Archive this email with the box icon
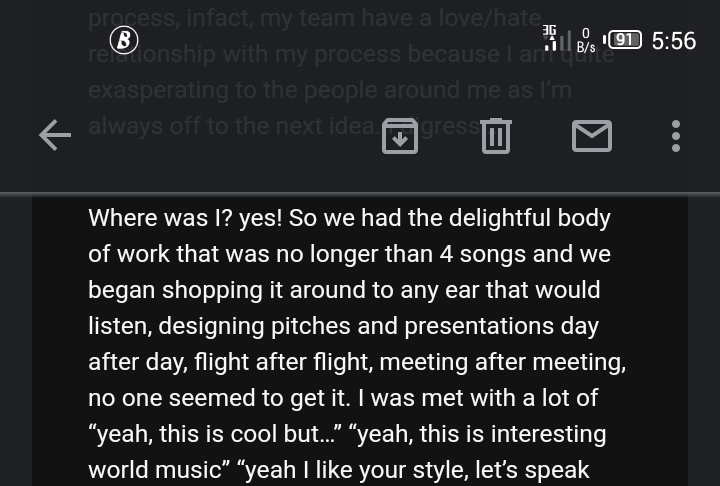The height and width of the screenshot is (486, 720). (x=400, y=136)
